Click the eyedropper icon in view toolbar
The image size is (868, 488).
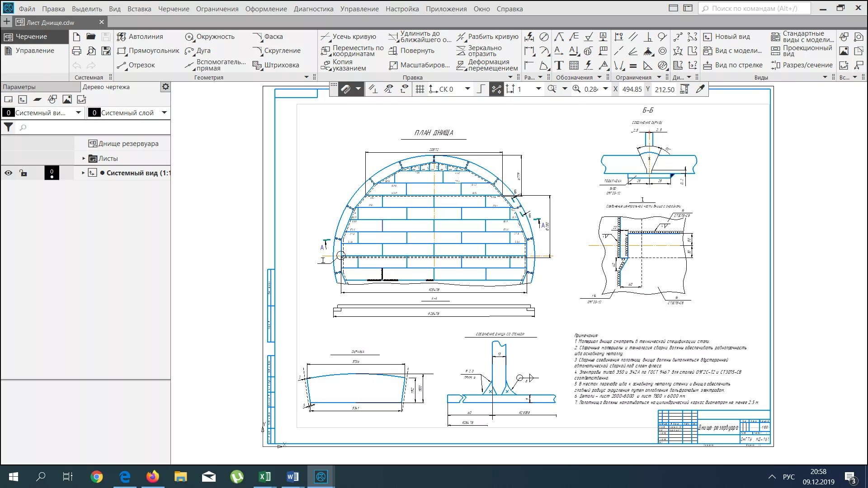(700, 89)
